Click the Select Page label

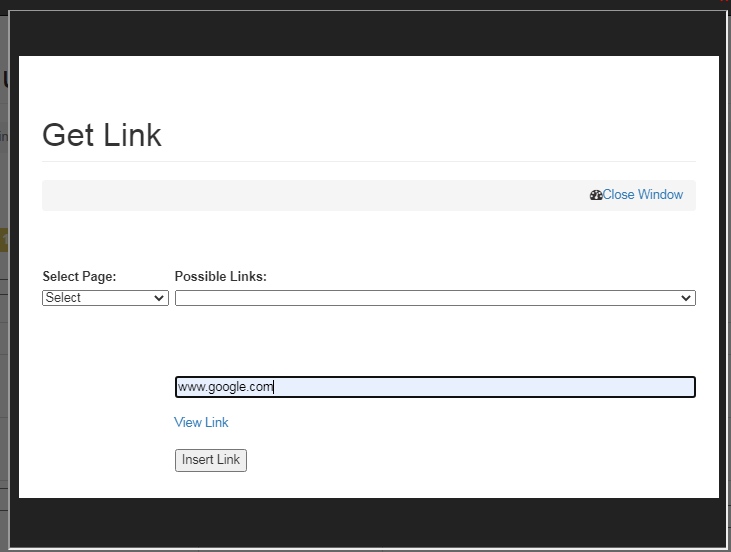coord(79,276)
